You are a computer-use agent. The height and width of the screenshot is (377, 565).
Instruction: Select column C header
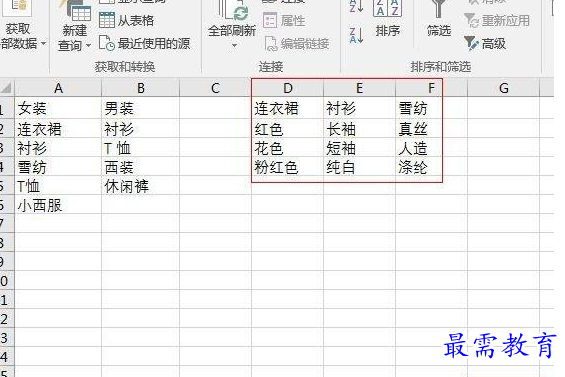point(215,88)
